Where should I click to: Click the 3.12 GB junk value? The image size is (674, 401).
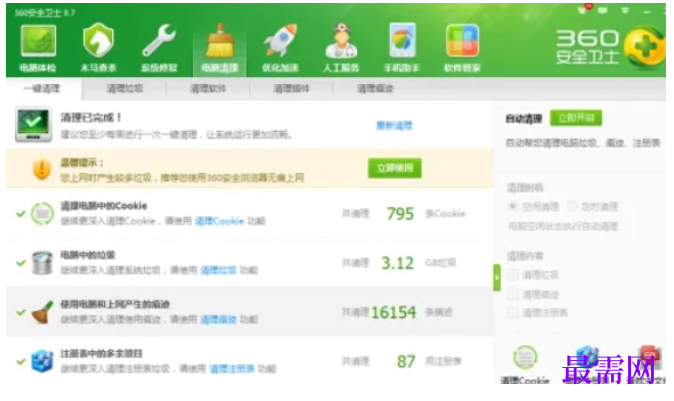point(398,263)
